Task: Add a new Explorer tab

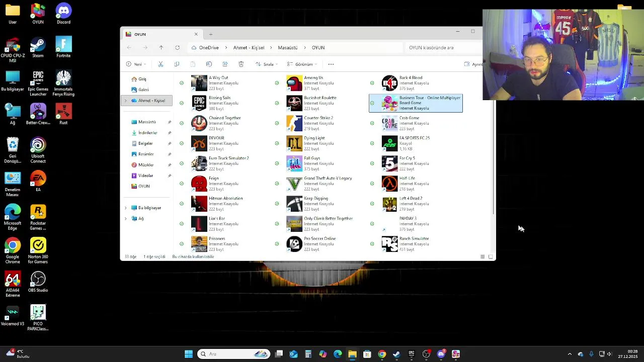Action: [211, 34]
